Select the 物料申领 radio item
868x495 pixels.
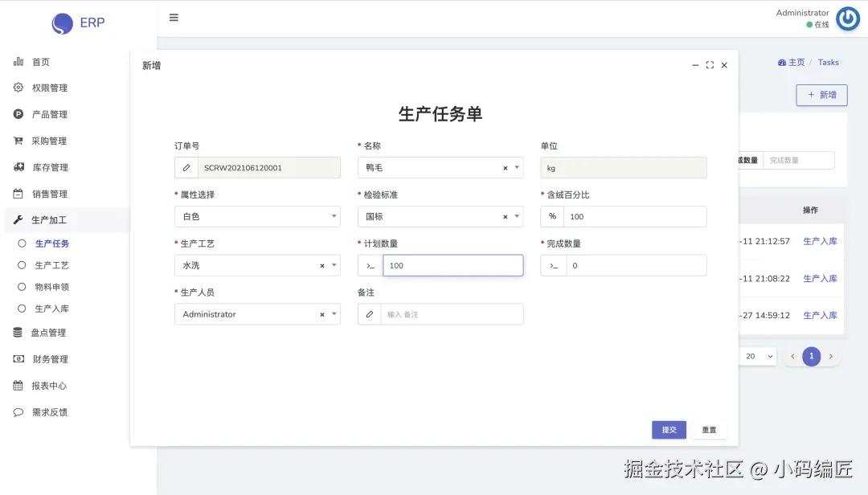pyautogui.click(x=23, y=287)
